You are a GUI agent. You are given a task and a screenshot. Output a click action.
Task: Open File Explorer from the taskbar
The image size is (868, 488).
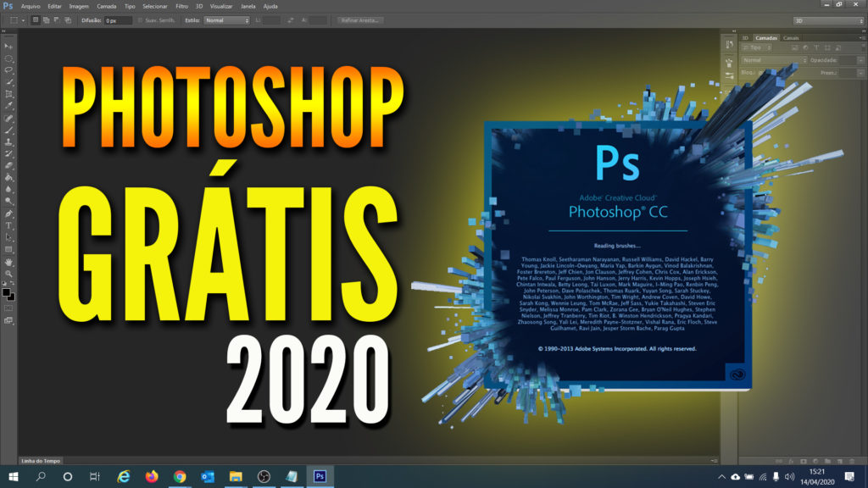(x=236, y=476)
